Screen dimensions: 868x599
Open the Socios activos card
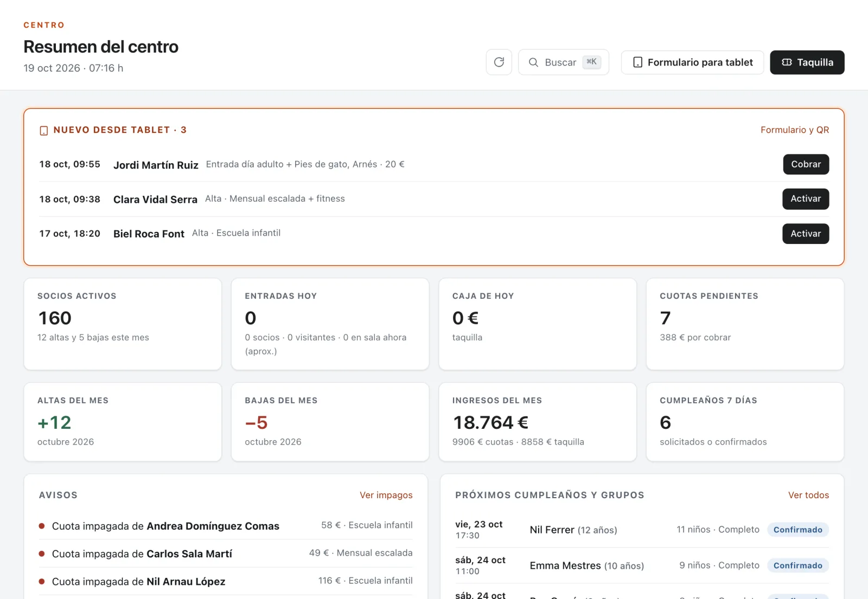tap(123, 324)
